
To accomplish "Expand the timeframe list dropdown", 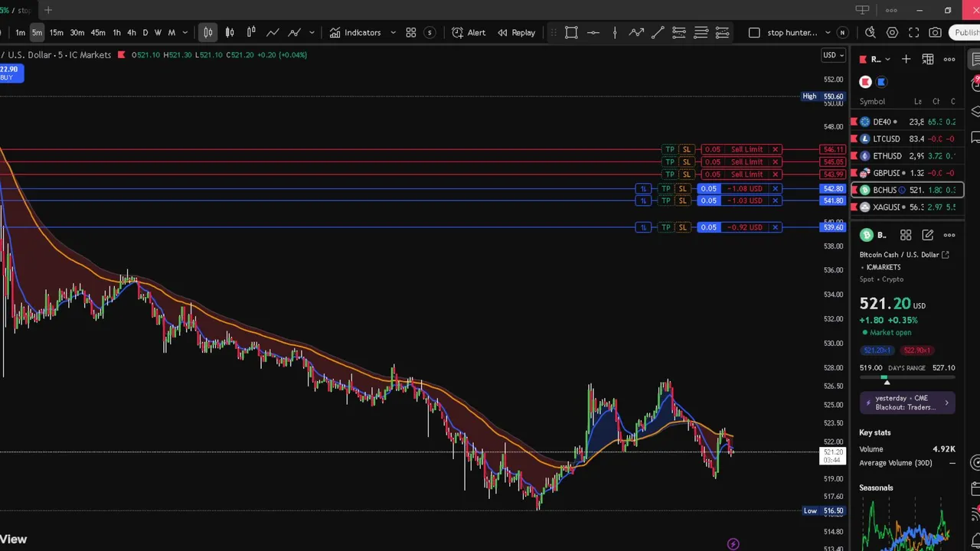I will point(185,32).
